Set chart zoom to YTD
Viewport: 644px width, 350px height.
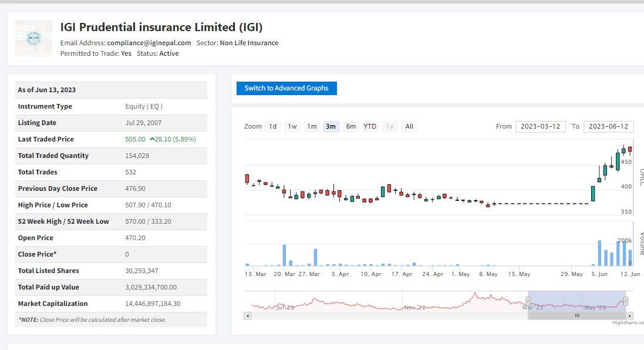point(370,126)
